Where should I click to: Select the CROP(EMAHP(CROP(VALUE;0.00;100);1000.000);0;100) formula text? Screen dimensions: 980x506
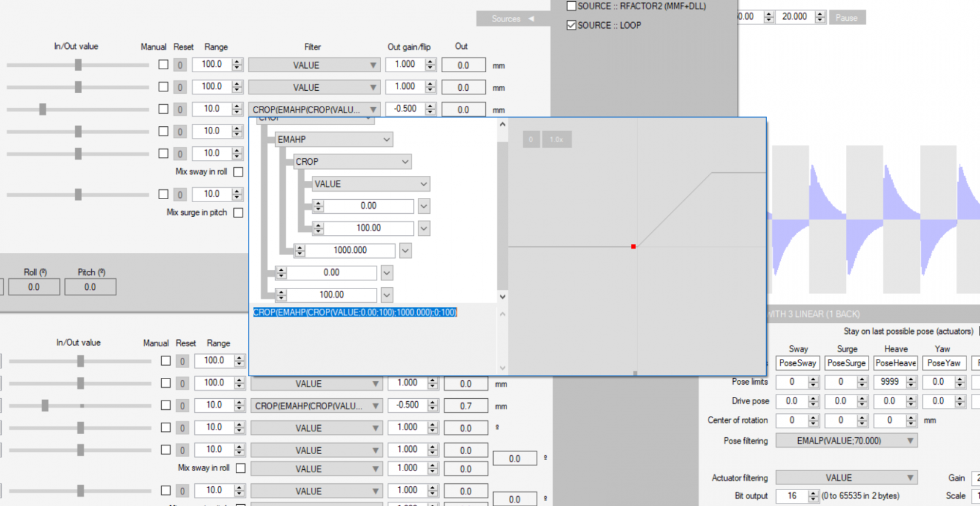pyautogui.click(x=355, y=312)
